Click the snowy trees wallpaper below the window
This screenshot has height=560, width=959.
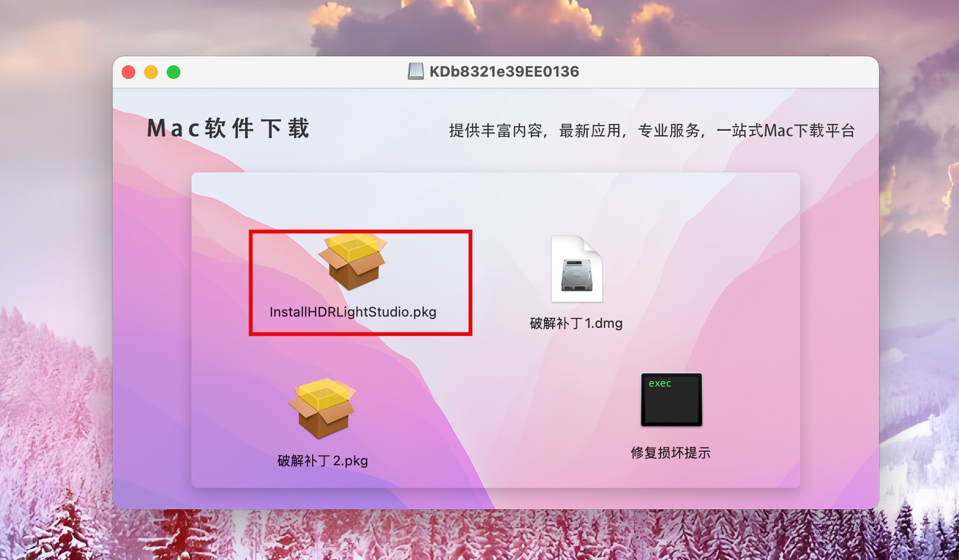click(x=479, y=535)
